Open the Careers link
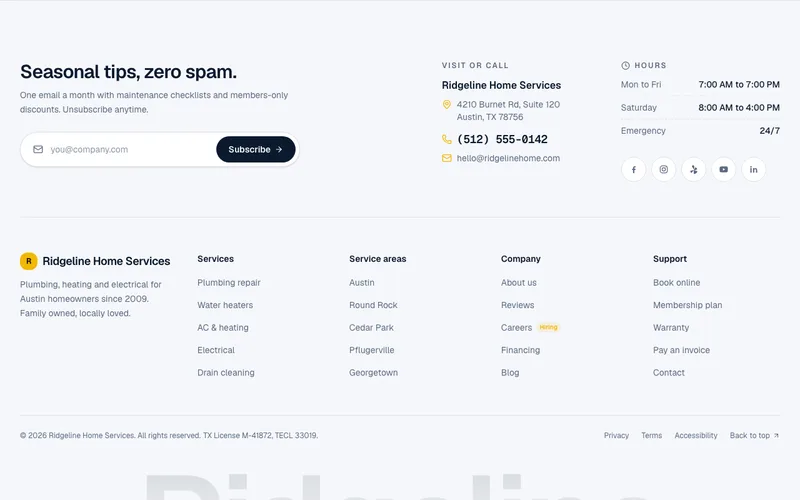The image size is (800, 500). click(x=516, y=328)
